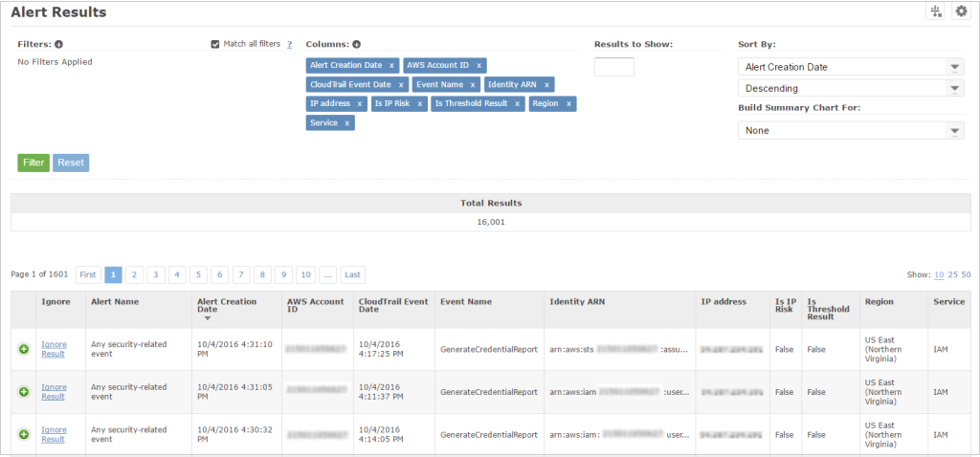Remove the Service column tag
The image size is (980, 457).
tap(346, 123)
